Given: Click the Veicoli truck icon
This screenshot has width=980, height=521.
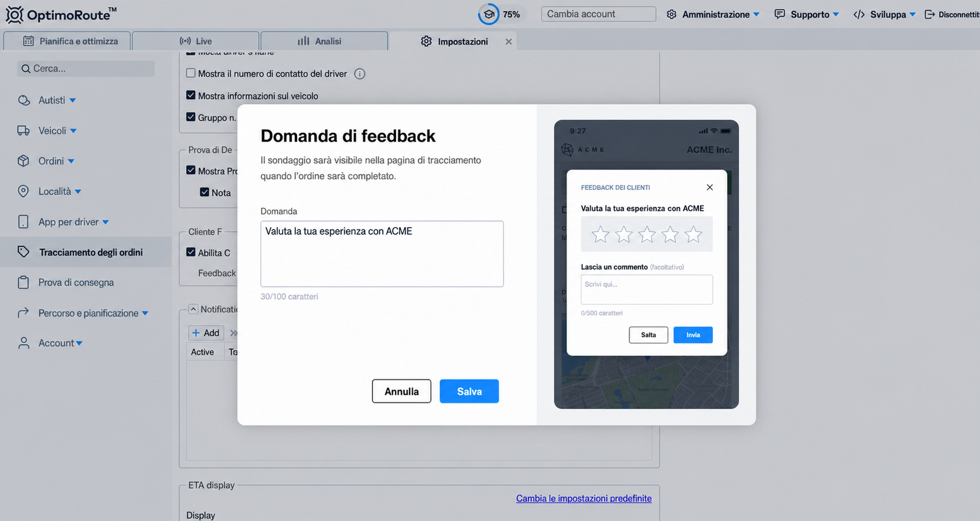Looking at the screenshot, I should pos(23,130).
